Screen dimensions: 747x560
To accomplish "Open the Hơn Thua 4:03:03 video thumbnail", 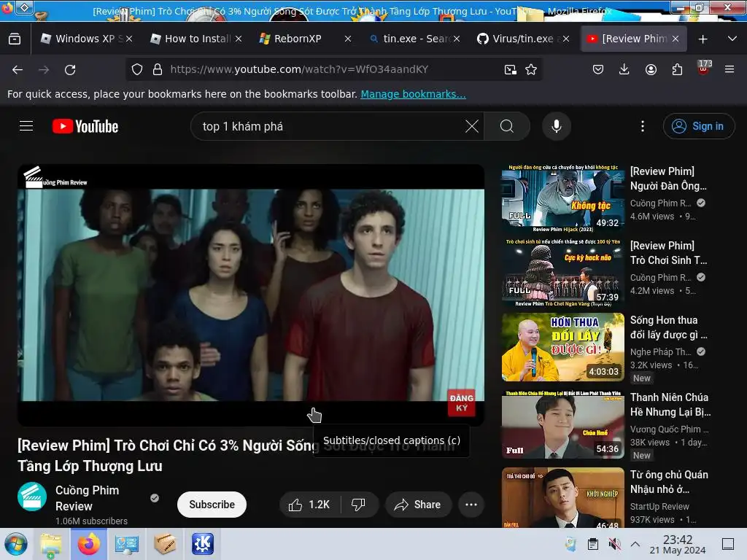I will (x=562, y=347).
